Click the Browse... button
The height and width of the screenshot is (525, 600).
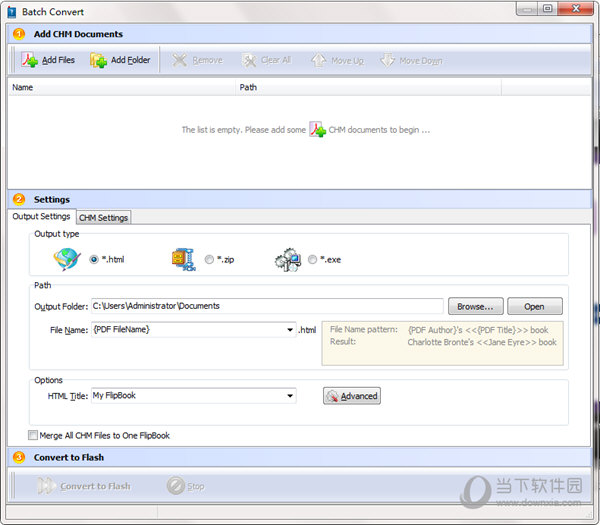tap(475, 307)
